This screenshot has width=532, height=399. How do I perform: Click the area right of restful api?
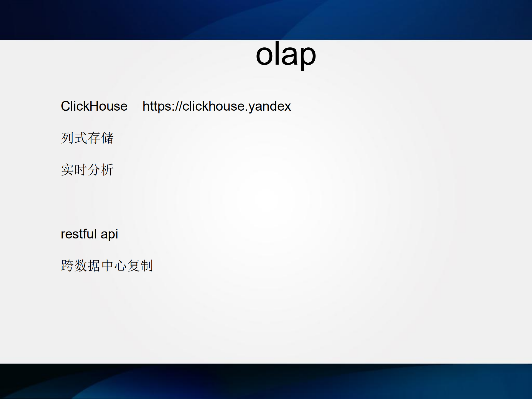194,234
